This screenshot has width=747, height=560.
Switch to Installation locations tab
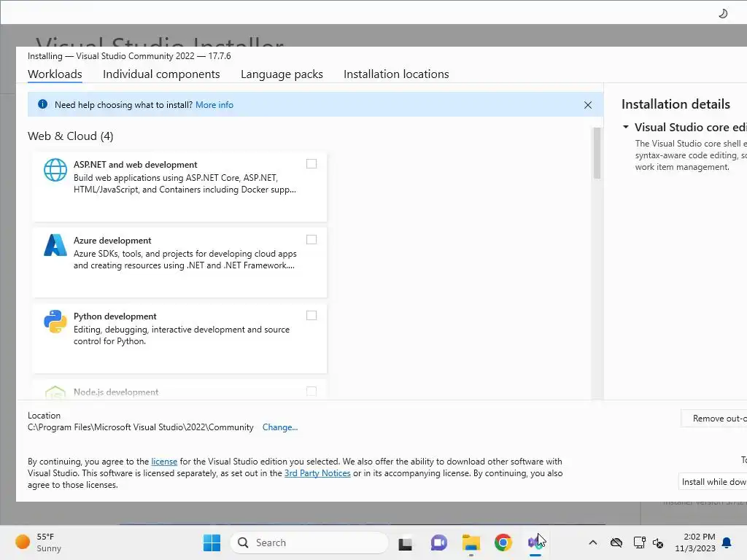[396, 74]
